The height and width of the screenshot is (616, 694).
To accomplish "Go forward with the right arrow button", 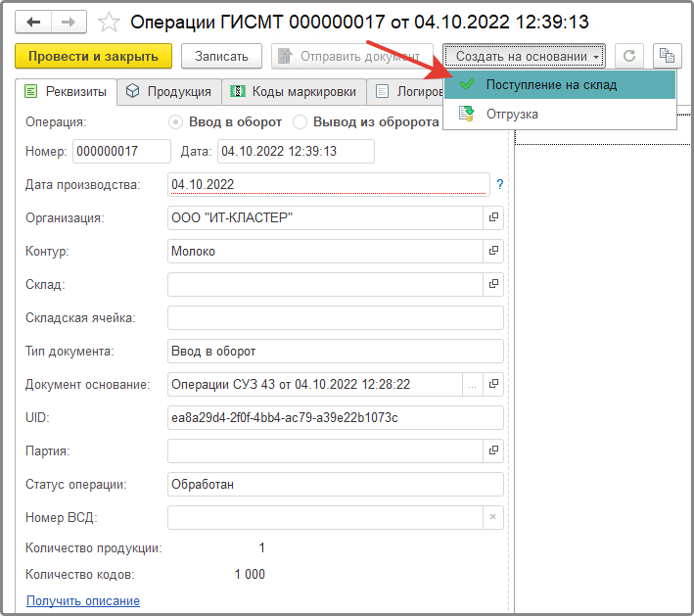I will pos(69,22).
